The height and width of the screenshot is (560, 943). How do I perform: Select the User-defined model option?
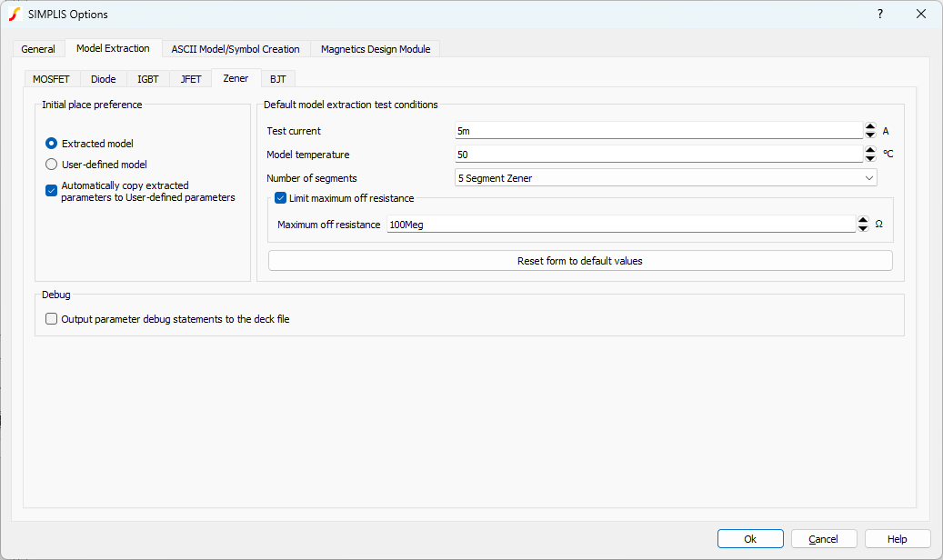pyautogui.click(x=52, y=165)
